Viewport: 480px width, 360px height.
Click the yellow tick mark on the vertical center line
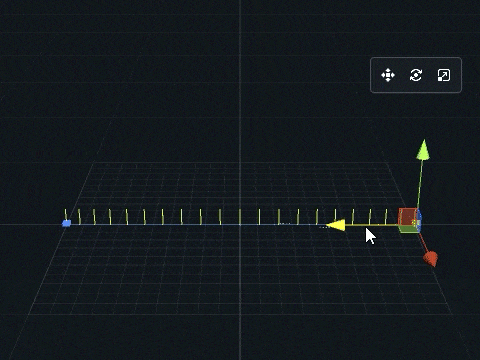[x=240, y=217]
